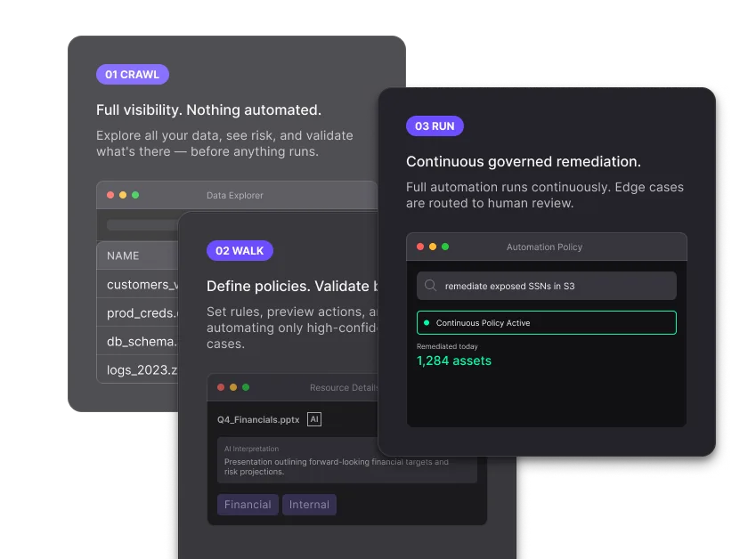Click the 'Full automation runs continuously' description
756x559 pixels.
coord(545,195)
